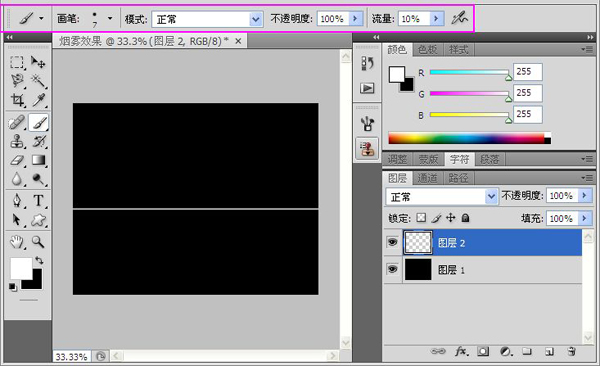The width and height of the screenshot is (600, 366).
Task: Delete layer using trash button
Action: [x=572, y=351]
